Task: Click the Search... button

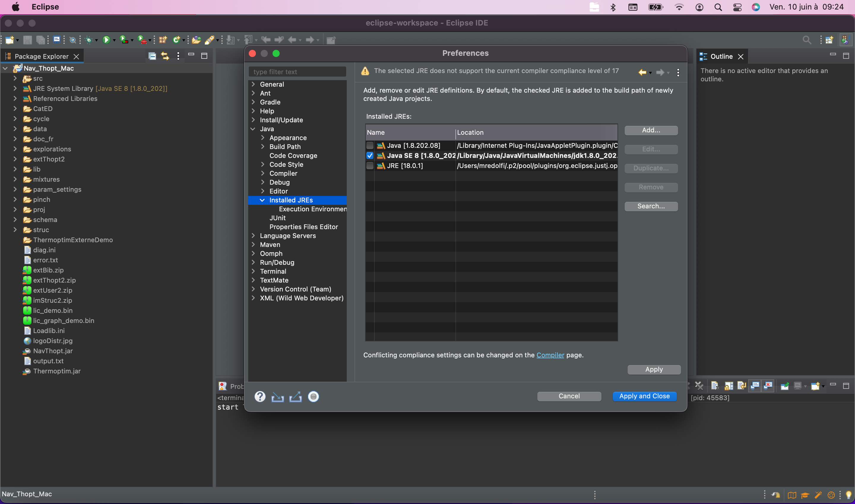Action: [651, 207]
